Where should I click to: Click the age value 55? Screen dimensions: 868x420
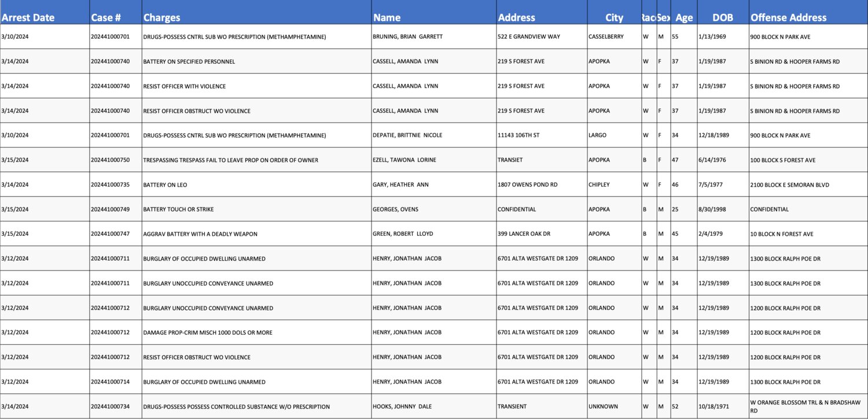675,36
